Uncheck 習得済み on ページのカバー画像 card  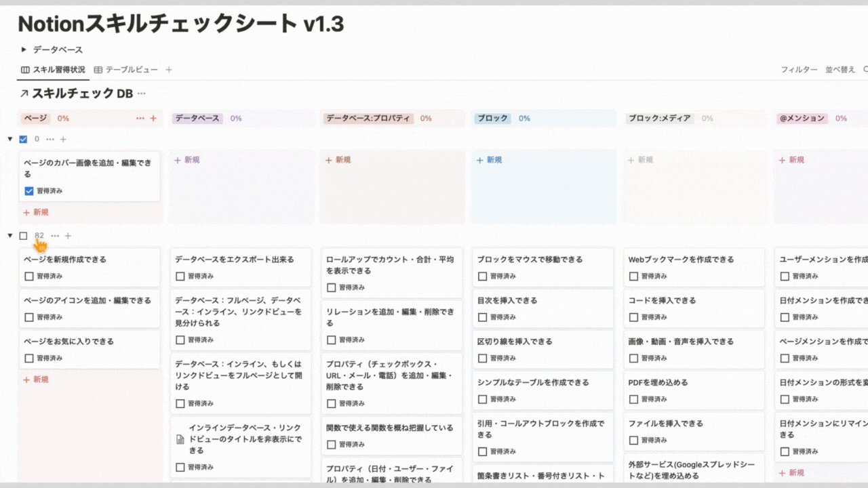click(28, 191)
